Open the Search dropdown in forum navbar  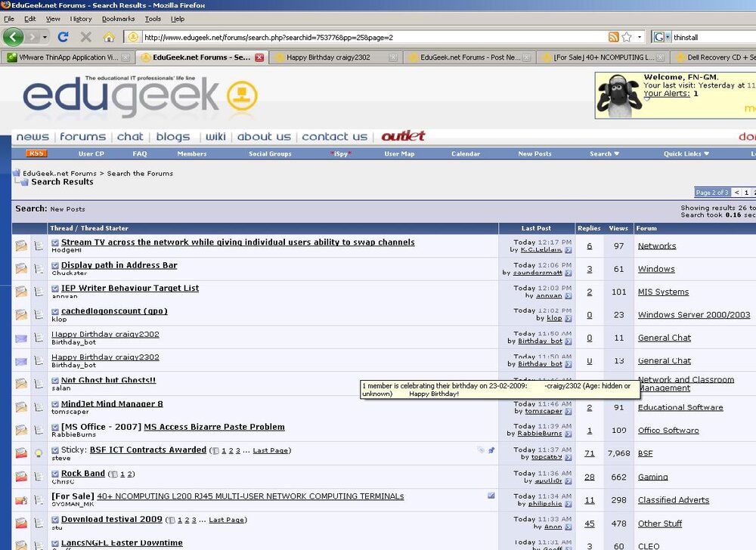click(604, 153)
